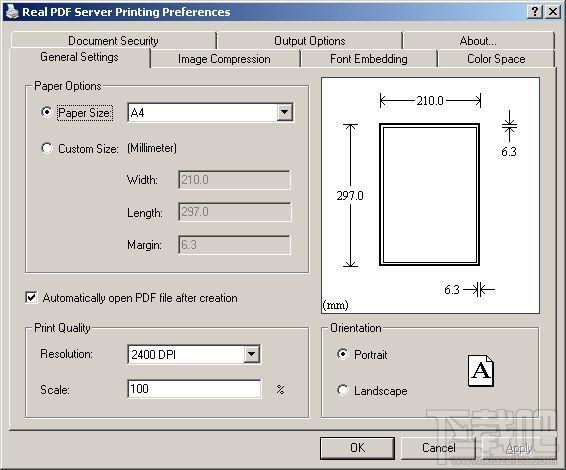
Task: Choose the Custom Size radio option
Action: point(47,148)
